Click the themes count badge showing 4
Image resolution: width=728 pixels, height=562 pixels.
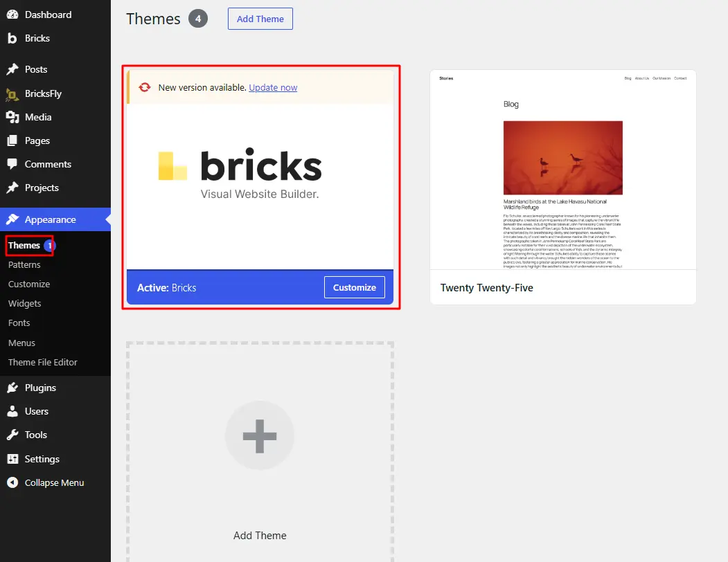pos(198,19)
